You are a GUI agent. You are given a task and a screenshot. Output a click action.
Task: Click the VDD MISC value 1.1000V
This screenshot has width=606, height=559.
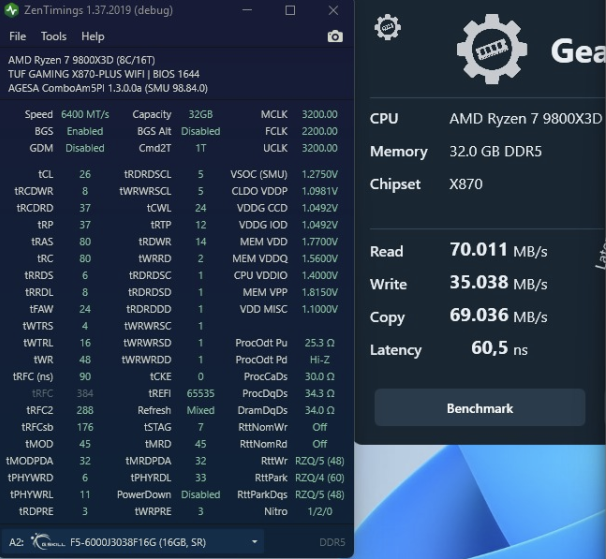coord(320,309)
